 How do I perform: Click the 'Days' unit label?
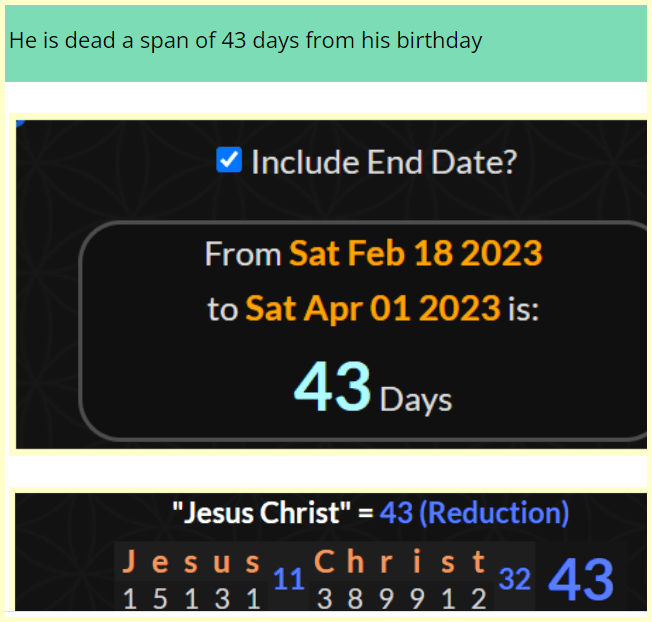click(416, 400)
